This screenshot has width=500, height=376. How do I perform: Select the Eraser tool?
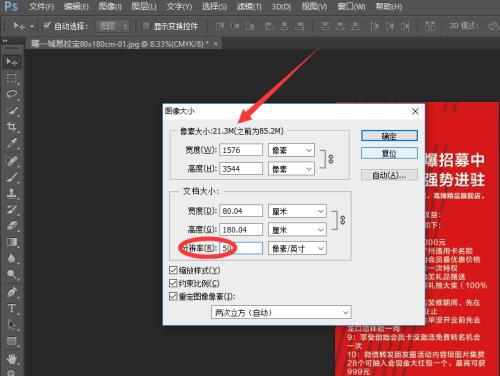12,226
